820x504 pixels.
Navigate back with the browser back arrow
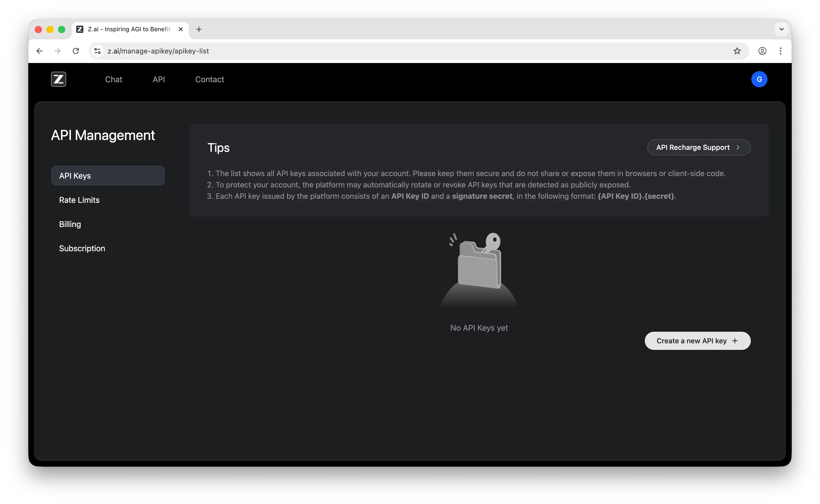39,51
